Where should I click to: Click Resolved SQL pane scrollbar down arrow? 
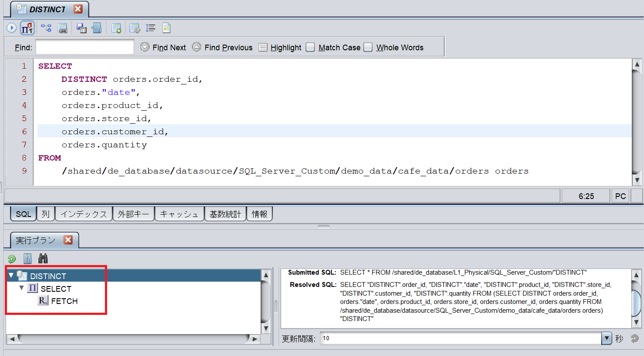(636, 322)
